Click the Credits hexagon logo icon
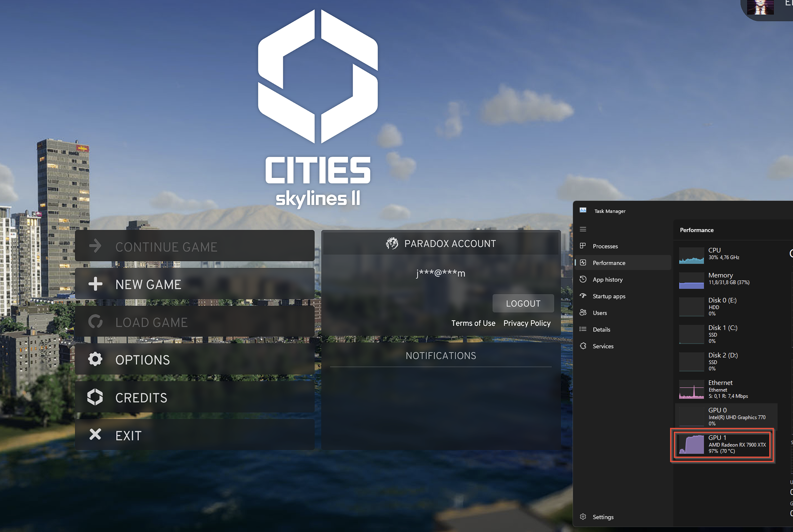This screenshot has height=532, width=793. (95, 397)
